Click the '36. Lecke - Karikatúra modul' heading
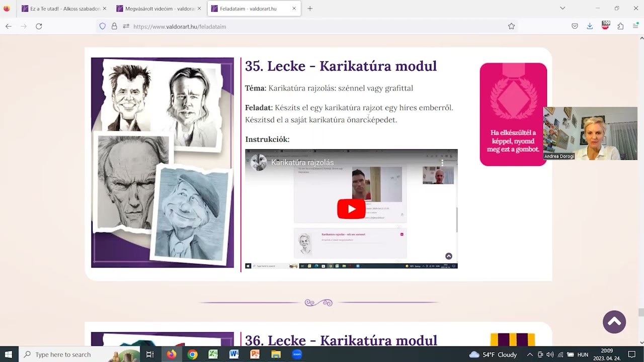Viewport: 644px width, 362px height. [x=341, y=340]
